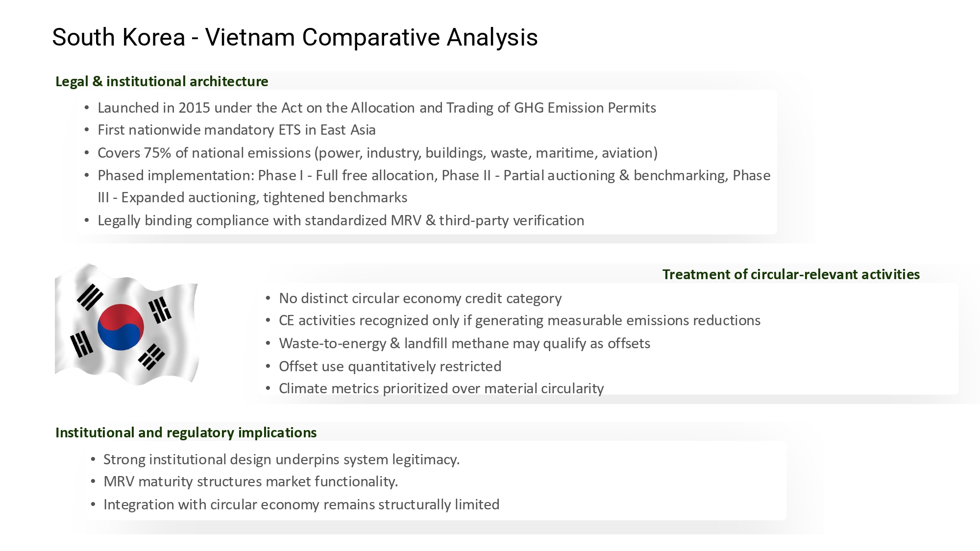
Task: Click the Covers 75% of national emissions line
Action: pos(377,153)
